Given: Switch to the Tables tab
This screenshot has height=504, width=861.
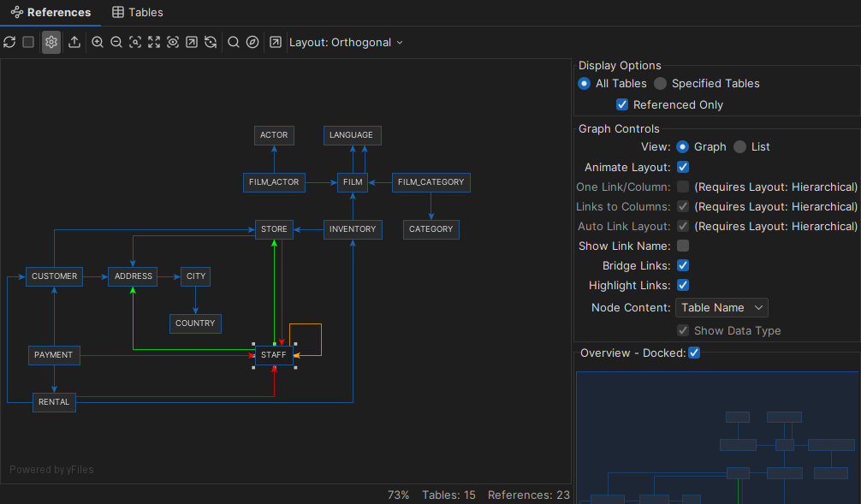Looking at the screenshot, I should coord(137,12).
